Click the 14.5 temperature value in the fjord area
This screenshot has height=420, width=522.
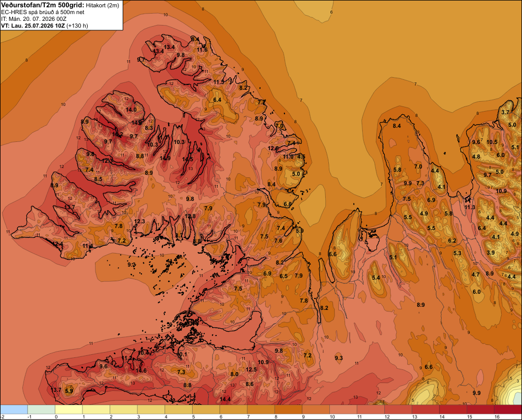pyautogui.click(x=187, y=160)
